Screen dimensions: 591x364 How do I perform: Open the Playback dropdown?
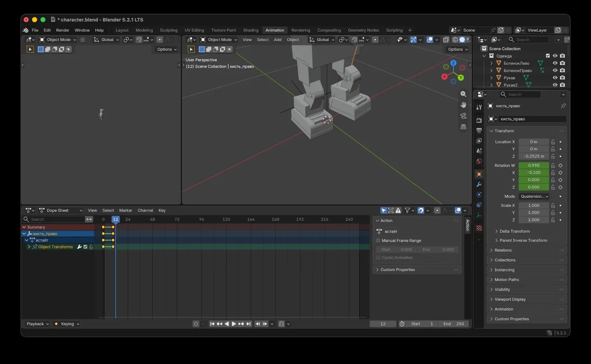pyautogui.click(x=37, y=324)
